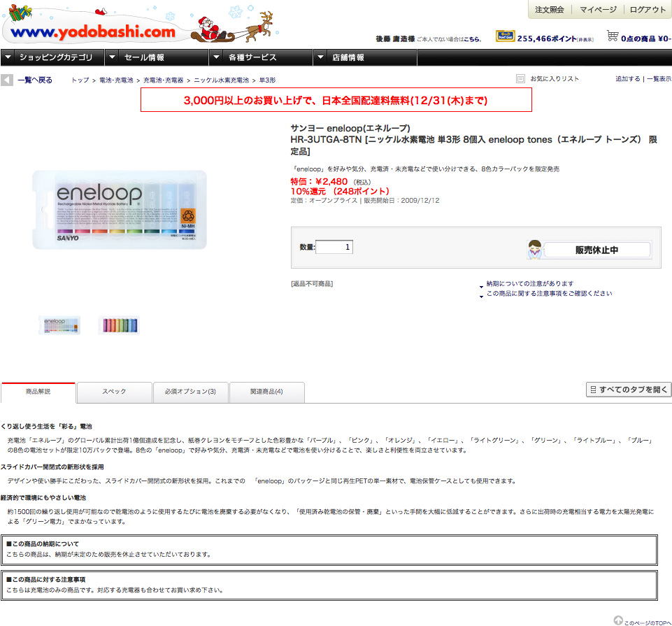Image resolution: width=672 pixels, height=626 pixels.
Task: Click the free shipping campaign banner
Action: click(x=336, y=100)
